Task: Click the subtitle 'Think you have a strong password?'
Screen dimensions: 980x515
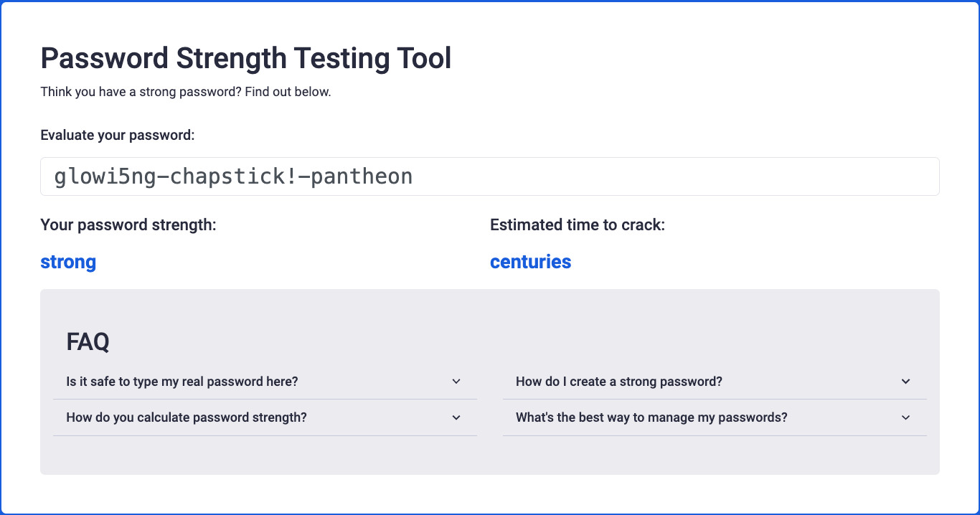Action: (186, 92)
